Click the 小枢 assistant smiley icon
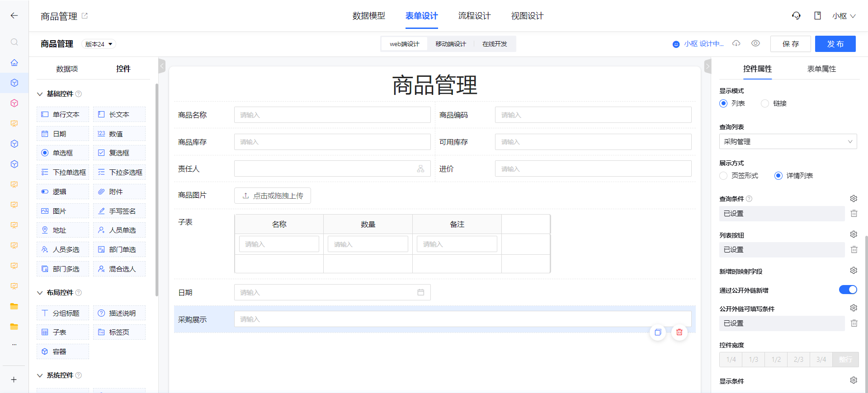The image size is (868, 393). (x=676, y=44)
